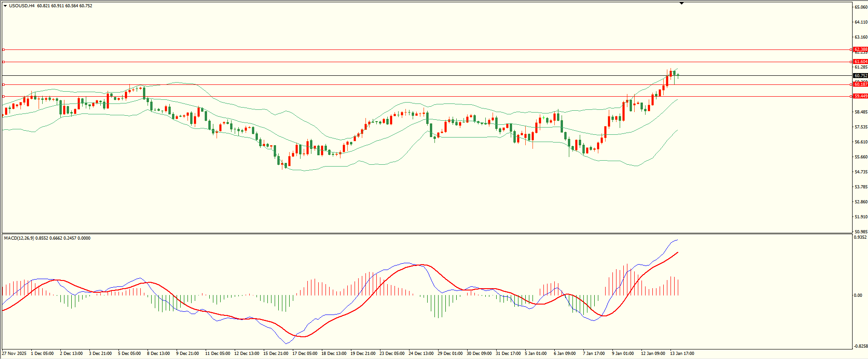The width and height of the screenshot is (868, 359).
Task: Click the 0.00 level on MACD scale
Action: pyautogui.click(x=858, y=295)
